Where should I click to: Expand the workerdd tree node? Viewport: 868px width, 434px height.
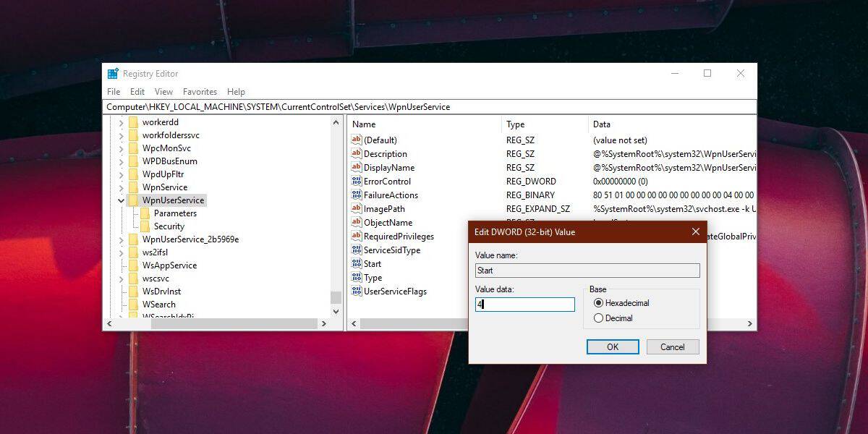pyautogui.click(x=122, y=122)
